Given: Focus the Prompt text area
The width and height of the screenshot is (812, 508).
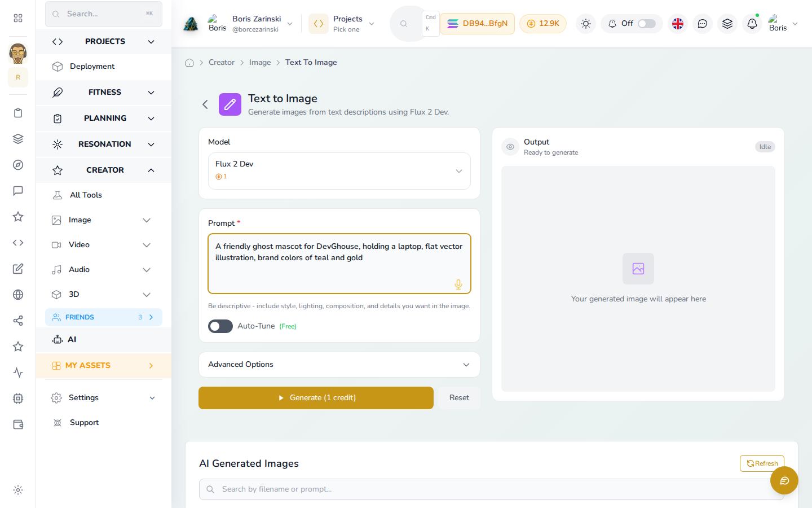Looking at the screenshot, I should click(x=339, y=264).
